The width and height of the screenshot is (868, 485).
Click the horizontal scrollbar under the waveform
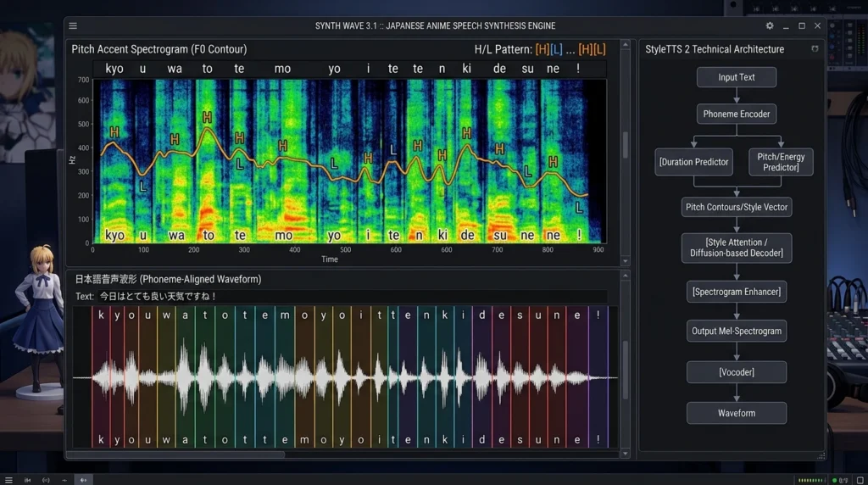tap(175, 454)
